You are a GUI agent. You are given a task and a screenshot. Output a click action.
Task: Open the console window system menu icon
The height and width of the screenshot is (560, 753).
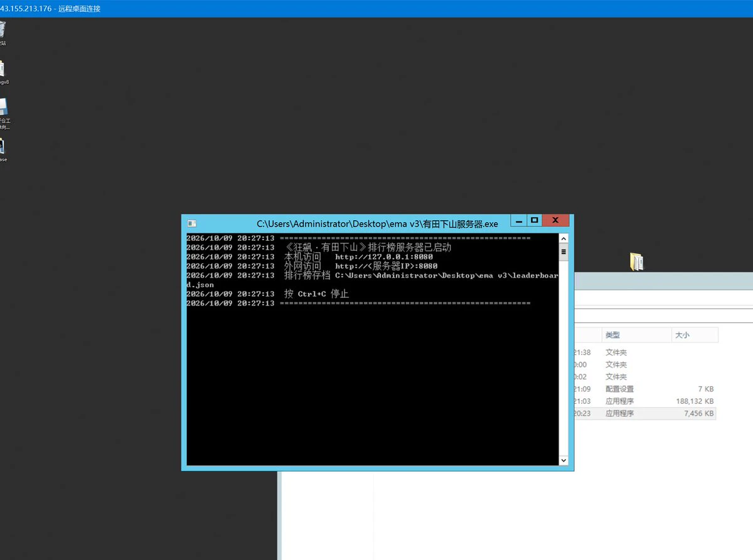(191, 223)
